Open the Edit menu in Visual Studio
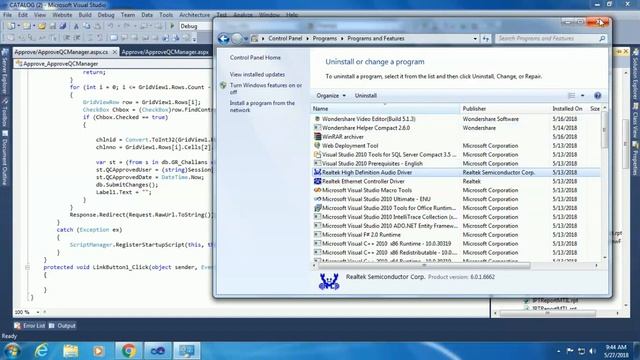The height and width of the screenshot is (360, 640). pyautogui.click(x=23, y=15)
